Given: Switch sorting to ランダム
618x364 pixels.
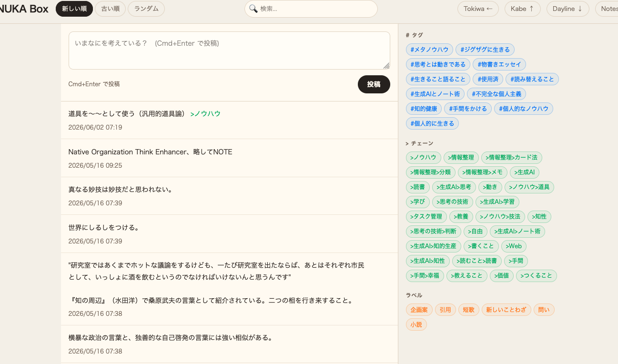Looking at the screenshot, I should (x=146, y=9).
